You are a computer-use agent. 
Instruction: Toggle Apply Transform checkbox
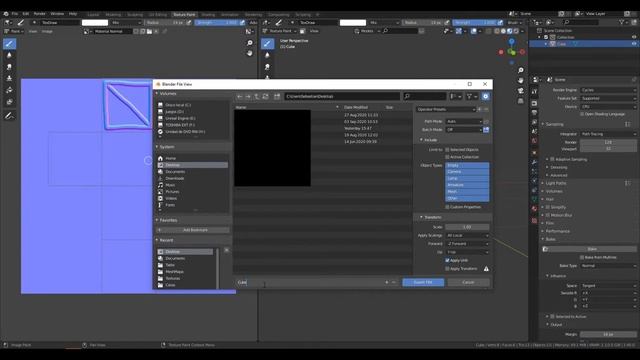pos(447,269)
